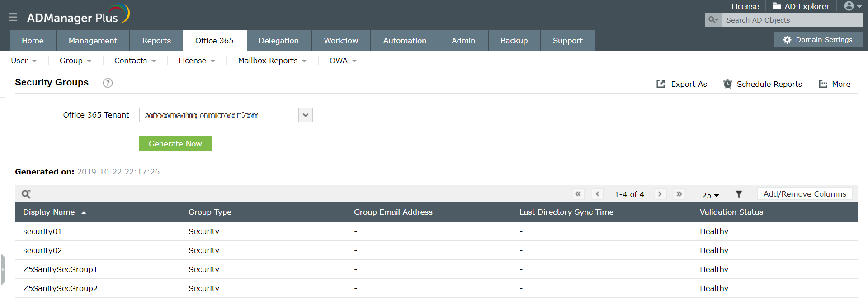
Task: Open the Group reports dropdown
Action: point(75,61)
